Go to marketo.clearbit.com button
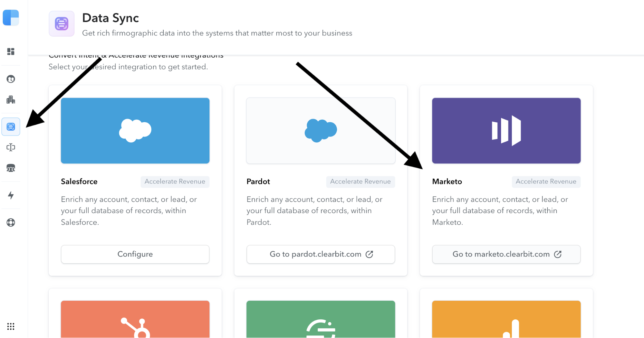This screenshot has height=338, width=644. pyautogui.click(x=506, y=254)
